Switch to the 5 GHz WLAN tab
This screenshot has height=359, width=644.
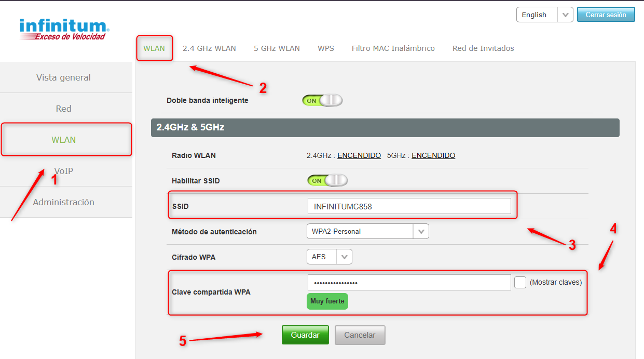pos(277,48)
